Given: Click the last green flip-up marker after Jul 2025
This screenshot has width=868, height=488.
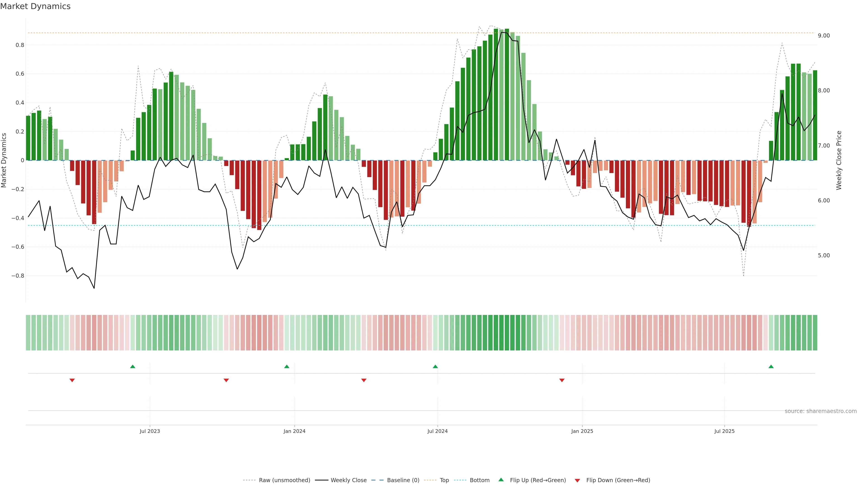Looking at the screenshot, I should point(771,366).
